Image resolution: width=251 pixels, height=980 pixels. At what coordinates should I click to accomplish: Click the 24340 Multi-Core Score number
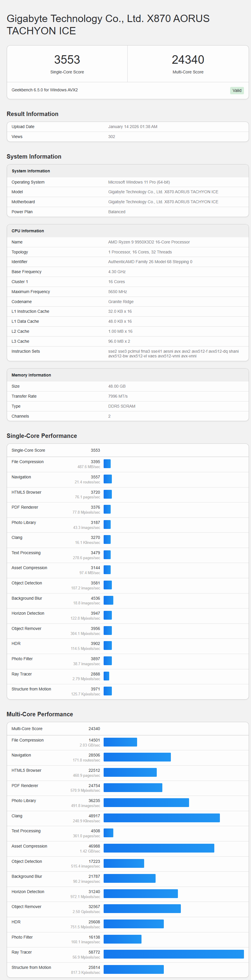[x=188, y=60]
